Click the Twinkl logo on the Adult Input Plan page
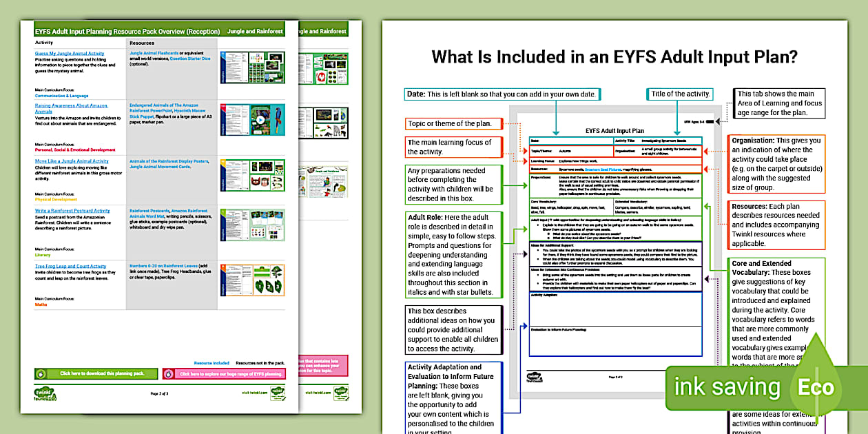The height and width of the screenshot is (434, 868). coord(534,377)
